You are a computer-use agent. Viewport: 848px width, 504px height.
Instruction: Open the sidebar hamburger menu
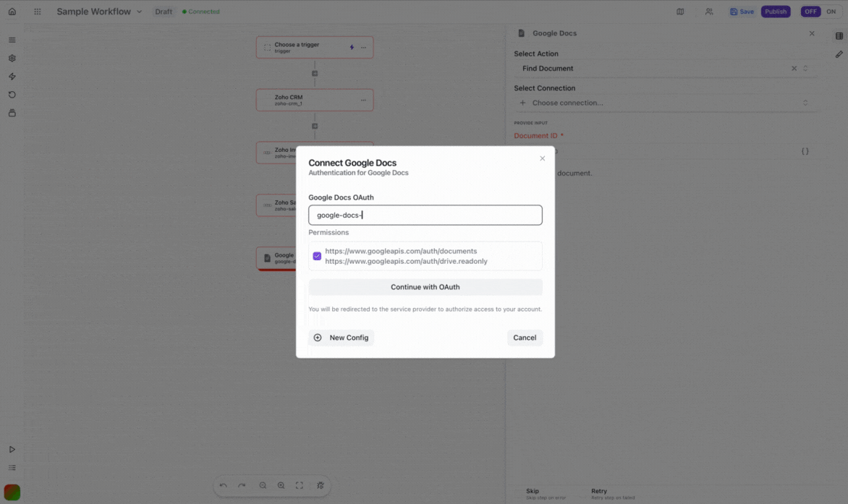pos(11,40)
